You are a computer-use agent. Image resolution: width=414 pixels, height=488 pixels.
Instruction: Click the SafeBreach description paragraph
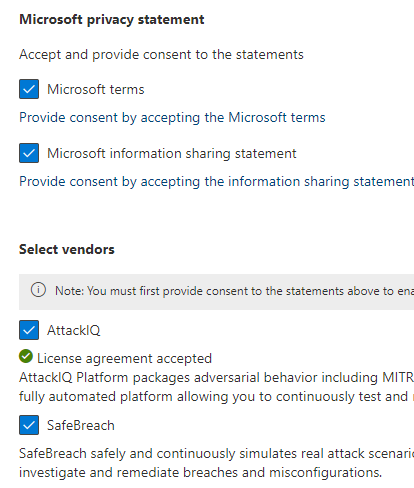216,463
